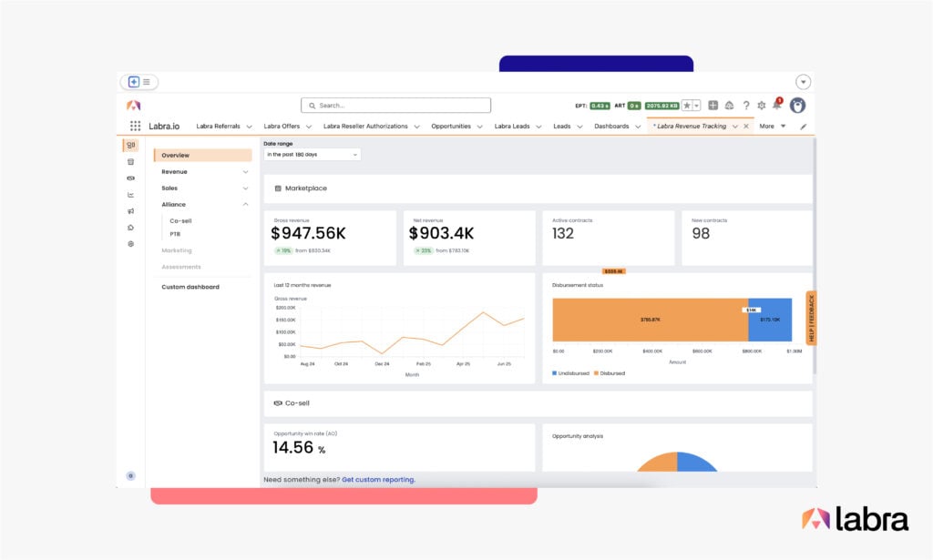
Task: Click the Gross revenue value $947.56K
Action: click(x=308, y=234)
